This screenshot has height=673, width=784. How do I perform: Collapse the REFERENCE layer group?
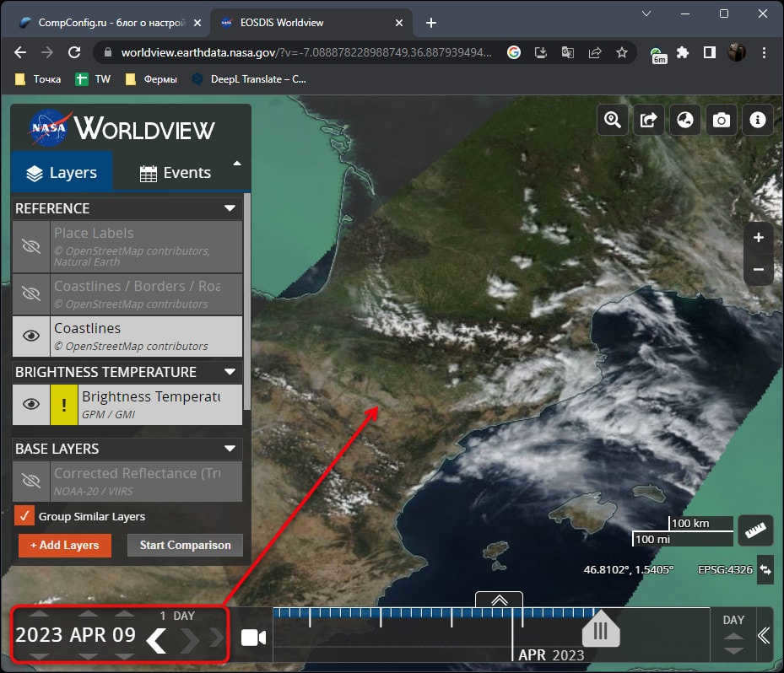click(x=230, y=208)
